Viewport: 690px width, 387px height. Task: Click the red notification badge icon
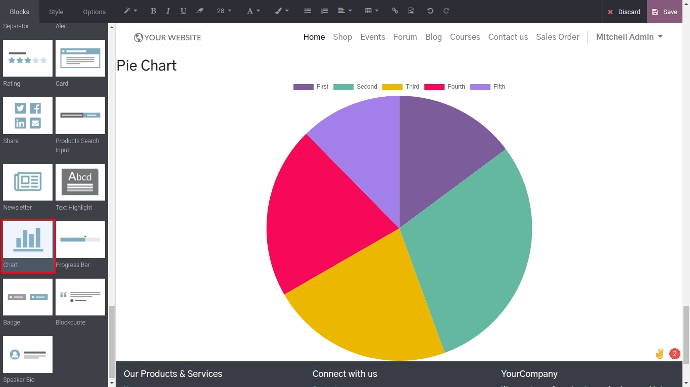[674, 354]
